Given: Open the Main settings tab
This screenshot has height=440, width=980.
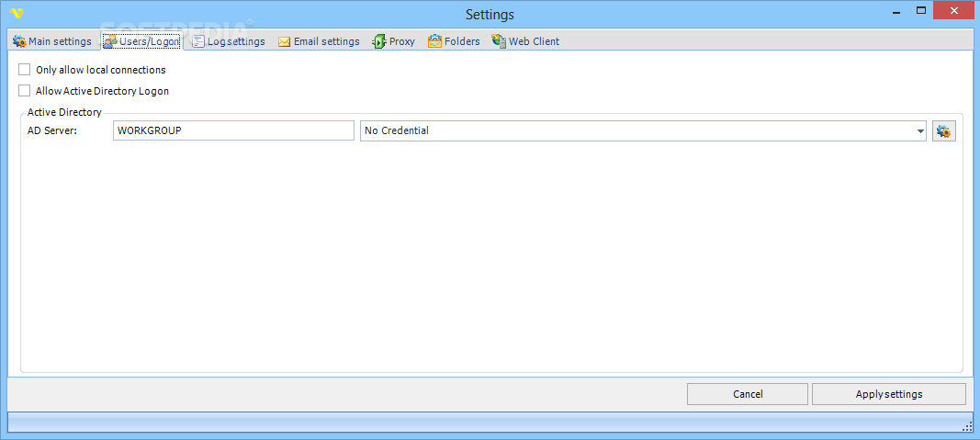Looking at the screenshot, I should click(x=52, y=41).
